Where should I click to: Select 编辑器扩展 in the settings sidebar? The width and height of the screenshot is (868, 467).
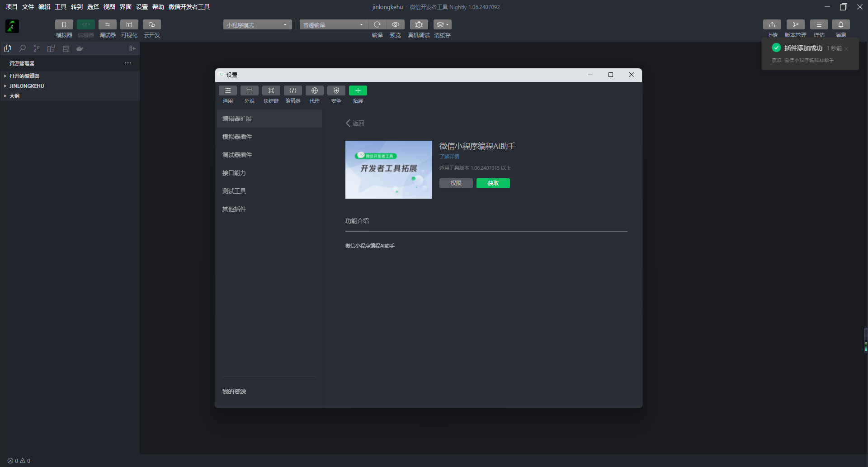tap(269, 119)
